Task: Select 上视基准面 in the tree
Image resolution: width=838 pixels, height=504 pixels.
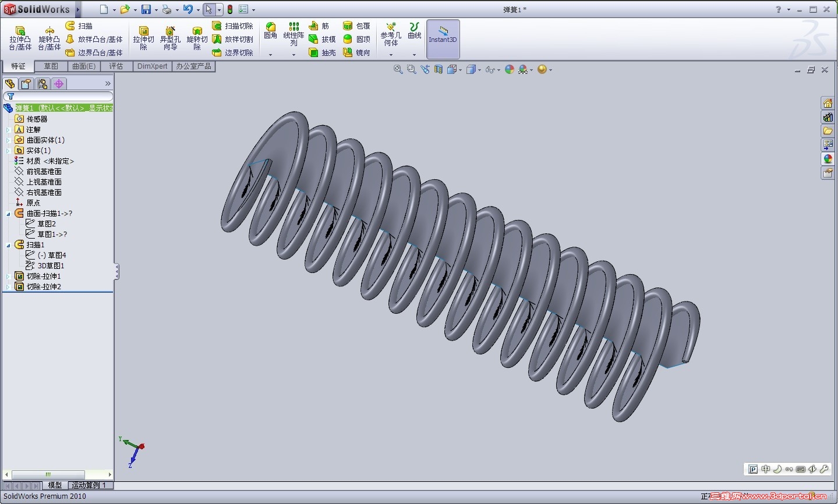Action: click(38, 182)
